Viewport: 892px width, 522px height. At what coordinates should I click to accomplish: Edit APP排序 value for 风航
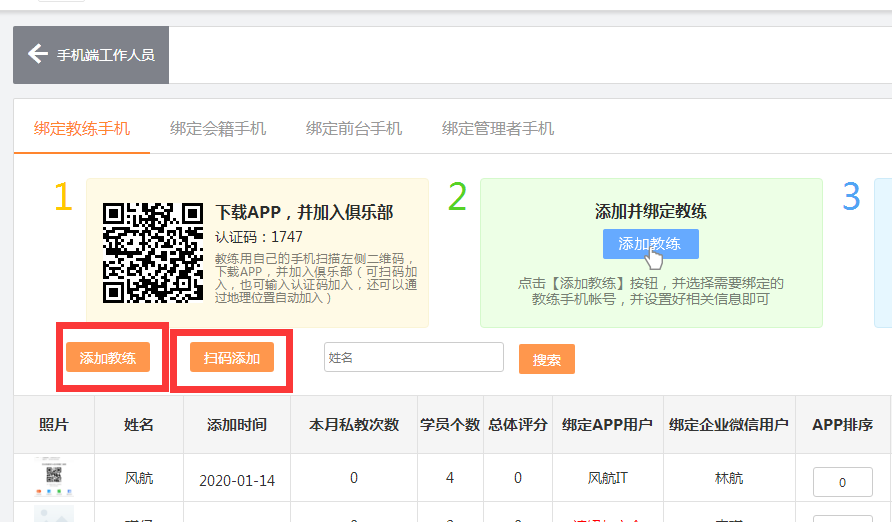[842, 482]
